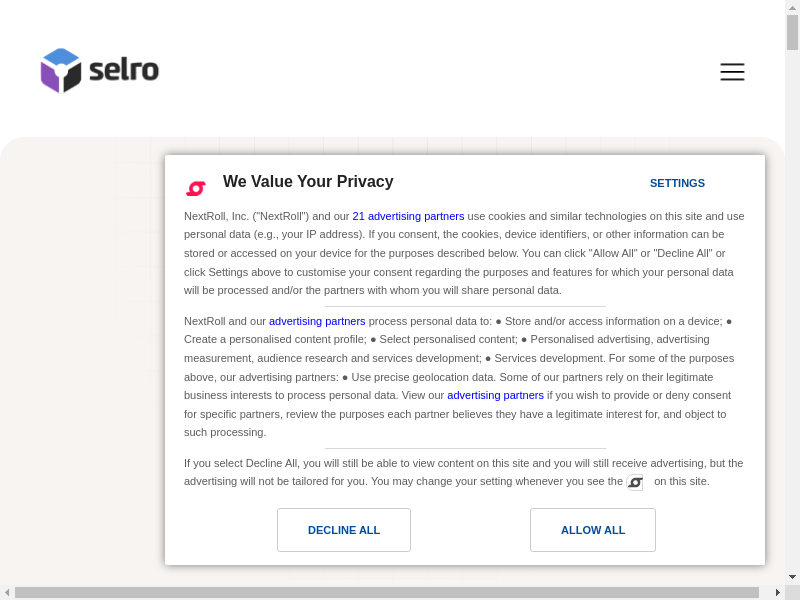
Task: Open the "21 advertising partners" link
Action: (408, 216)
